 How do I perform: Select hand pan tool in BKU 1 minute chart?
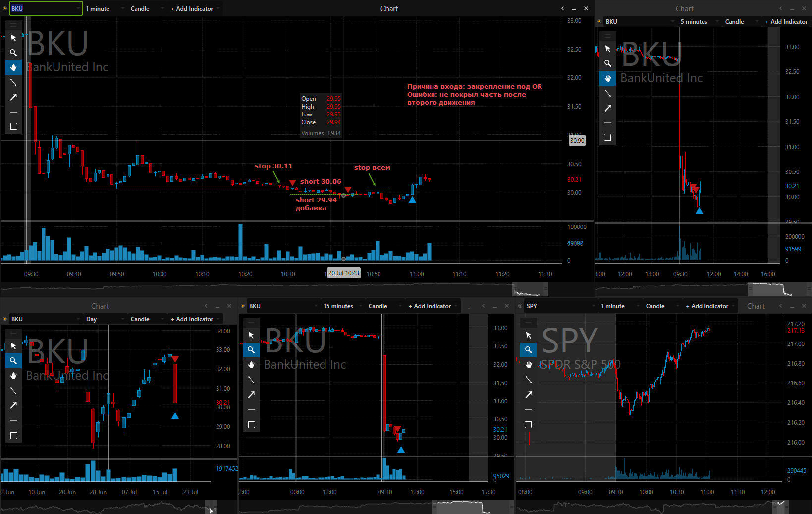13,67
